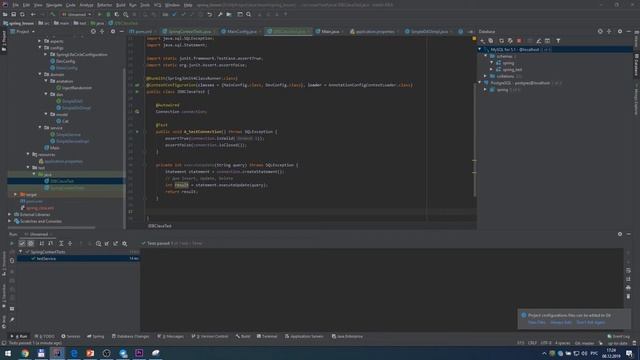
Task: Rerun tests from Run panel toolbar
Action: pyautogui.click(x=12, y=243)
